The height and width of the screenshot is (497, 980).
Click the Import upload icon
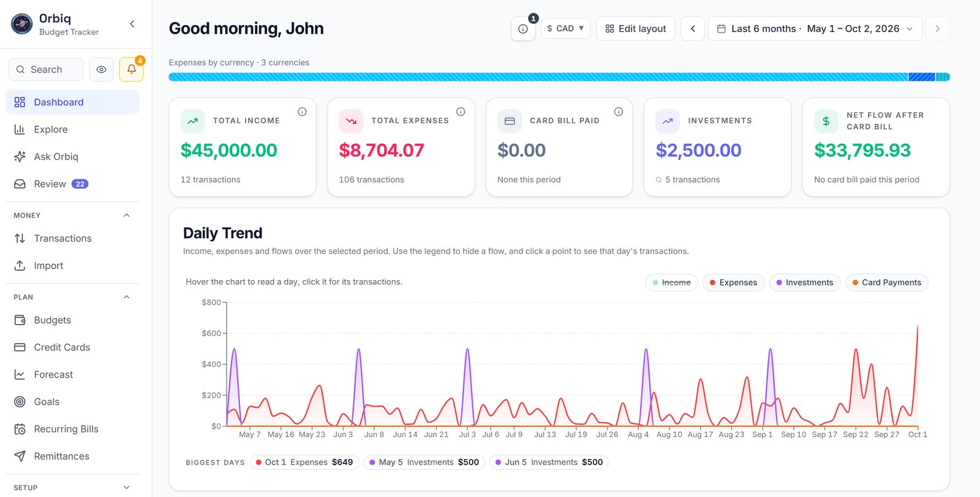click(20, 265)
